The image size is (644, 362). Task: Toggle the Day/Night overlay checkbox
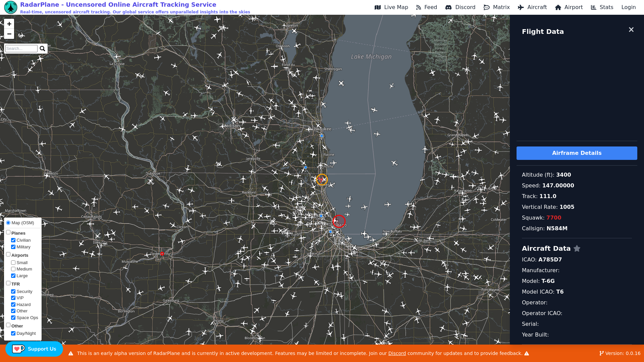13,334
